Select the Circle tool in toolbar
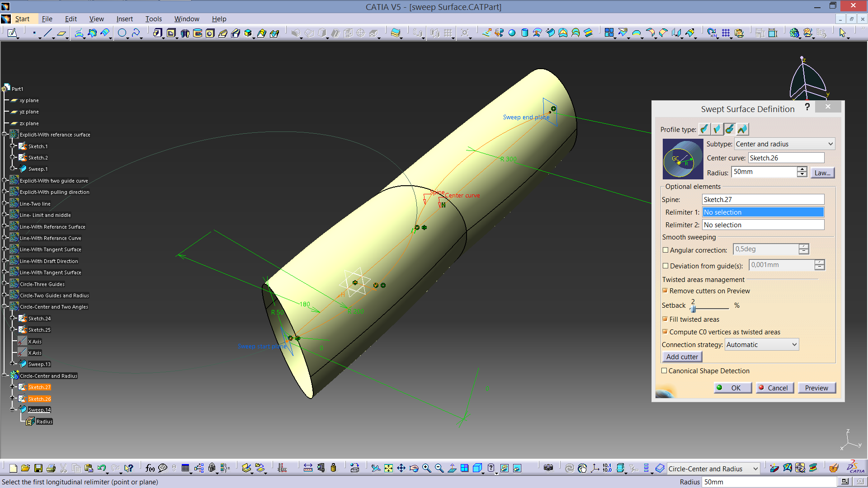This screenshot has width=868, height=488. (x=122, y=33)
